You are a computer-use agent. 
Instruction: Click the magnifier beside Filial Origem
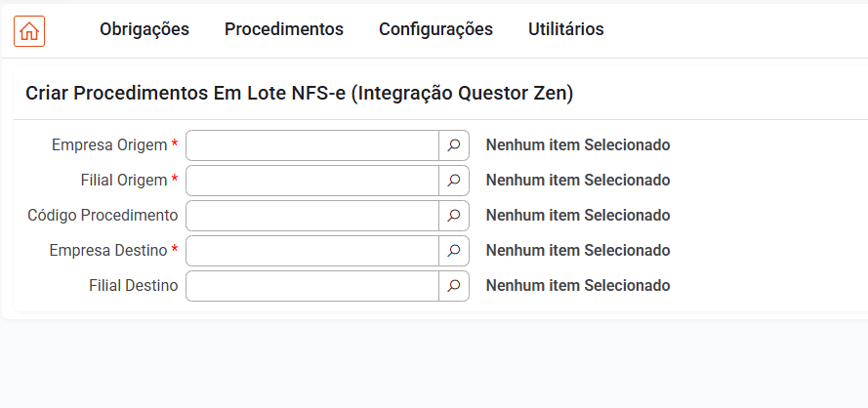[454, 181]
